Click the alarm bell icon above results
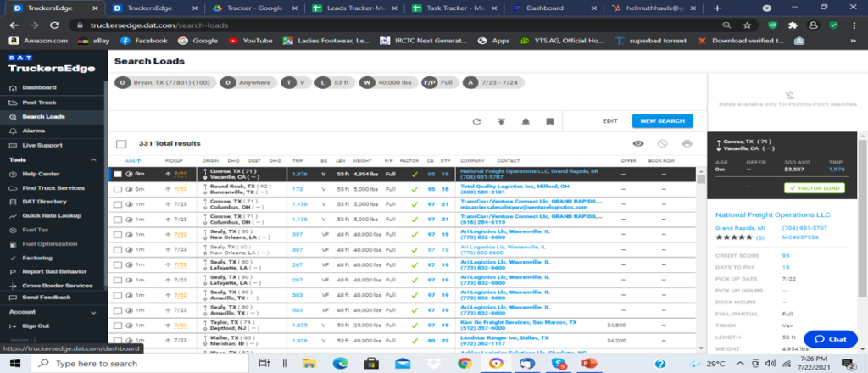The height and width of the screenshot is (373, 868). 526,121
